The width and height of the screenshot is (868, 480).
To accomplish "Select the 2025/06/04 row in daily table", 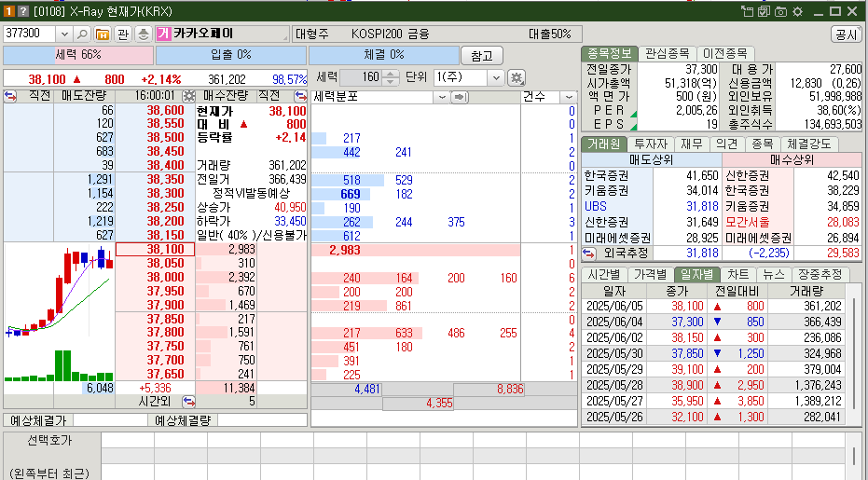I will pos(713,322).
